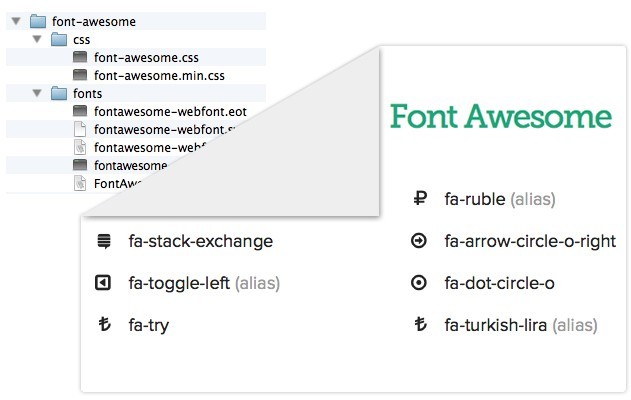631x400 pixels.
Task: Collapse the css folder triangle
Action: pyautogui.click(x=37, y=39)
